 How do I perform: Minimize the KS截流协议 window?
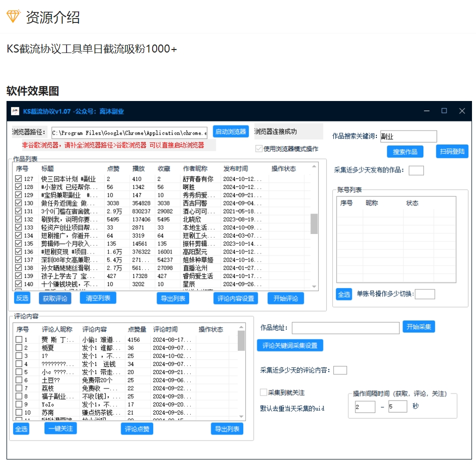(426, 110)
